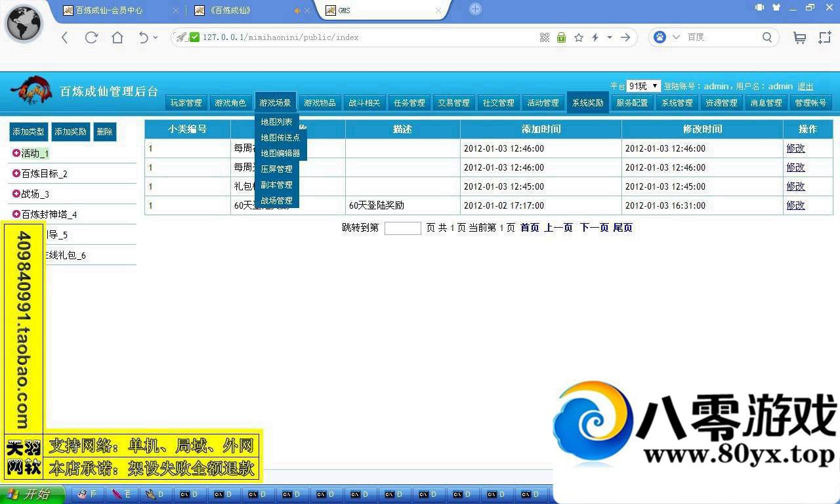Viewport: 840px width, 504px height.
Task: Click 修改 in the 60天登陆奖励 row
Action: [x=795, y=205]
